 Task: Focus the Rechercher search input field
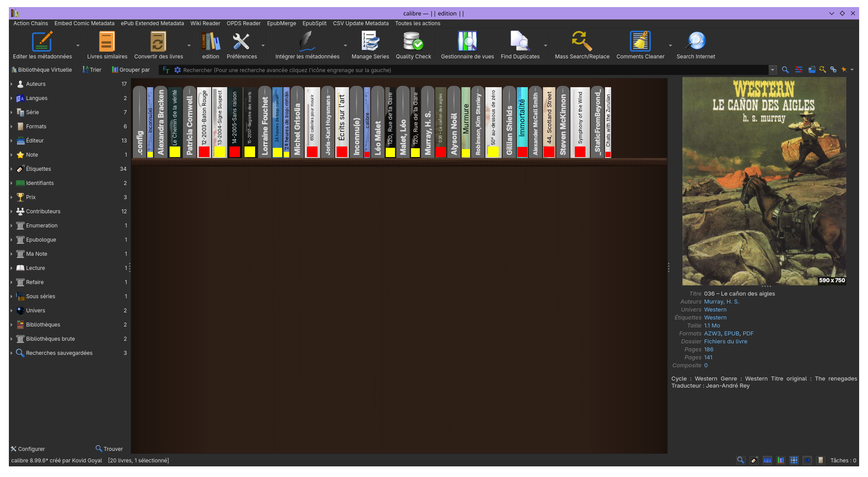474,70
